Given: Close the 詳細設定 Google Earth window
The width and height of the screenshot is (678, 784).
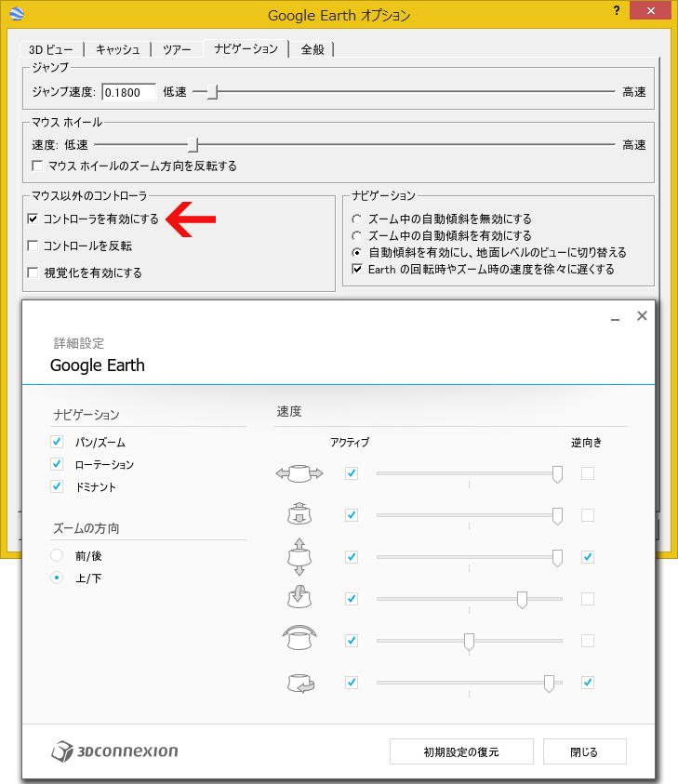Looking at the screenshot, I should (x=642, y=316).
